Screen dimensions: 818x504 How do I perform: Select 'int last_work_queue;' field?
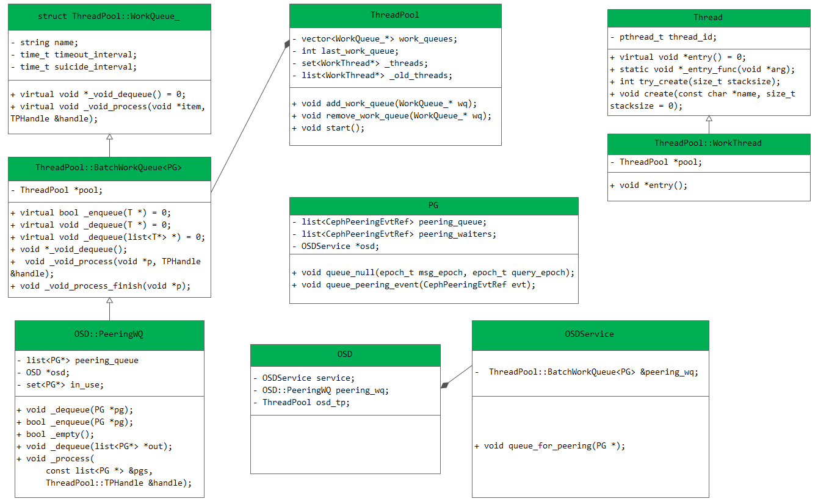tap(346, 51)
